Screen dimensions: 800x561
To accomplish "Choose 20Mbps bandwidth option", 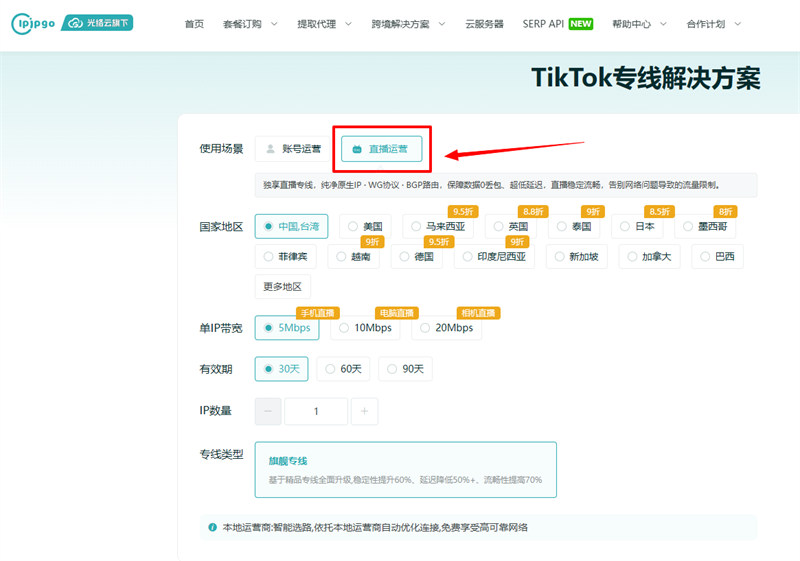I will point(446,328).
